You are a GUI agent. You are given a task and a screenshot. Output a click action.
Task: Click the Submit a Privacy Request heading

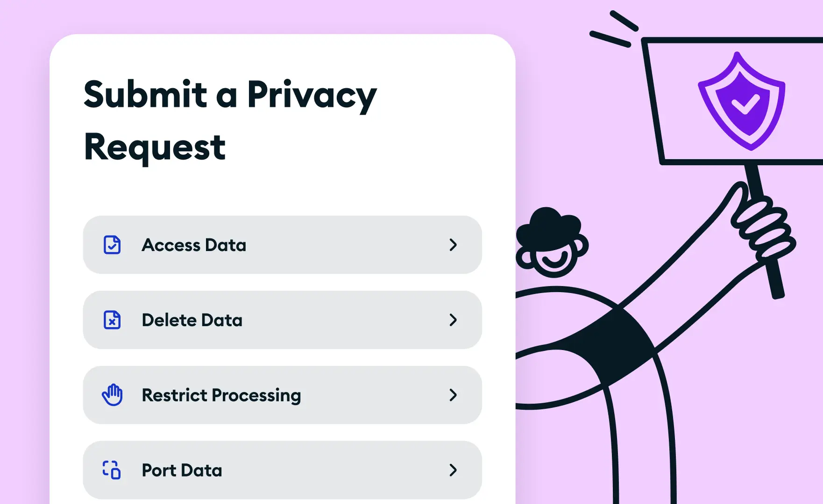(x=230, y=119)
